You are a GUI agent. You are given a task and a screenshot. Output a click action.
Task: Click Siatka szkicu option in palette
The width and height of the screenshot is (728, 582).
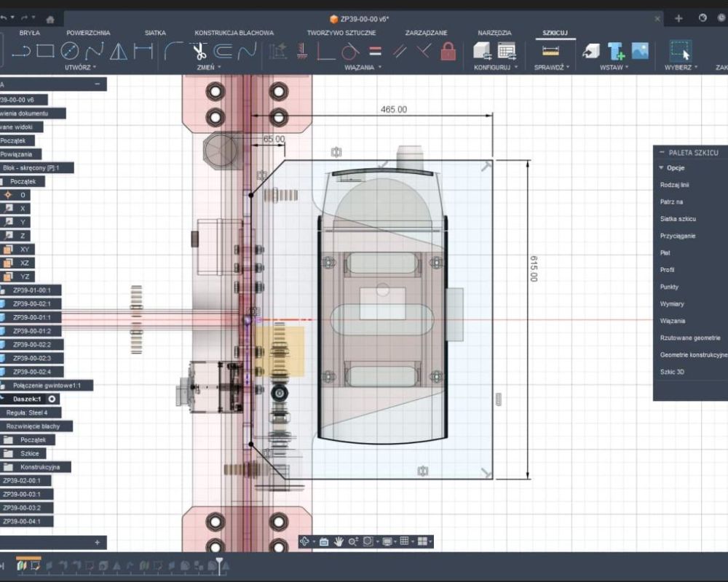point(677,219)
